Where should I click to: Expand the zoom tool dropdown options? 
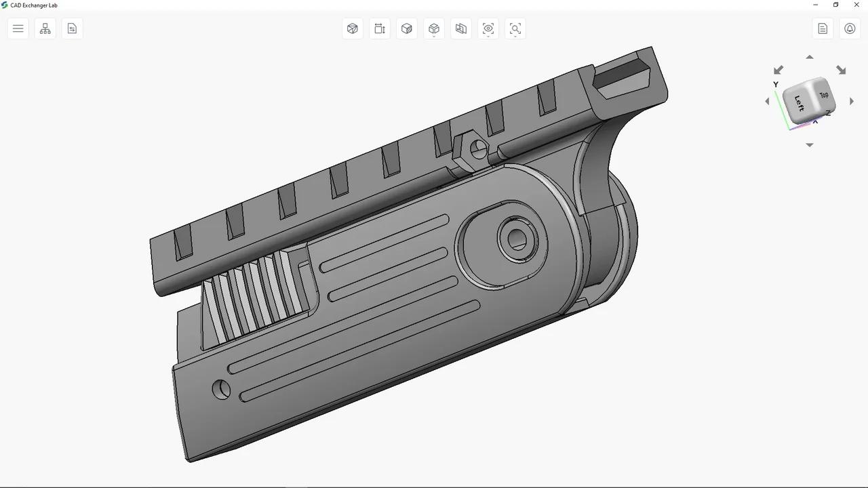pyautogui.click(x=515, y=35)
